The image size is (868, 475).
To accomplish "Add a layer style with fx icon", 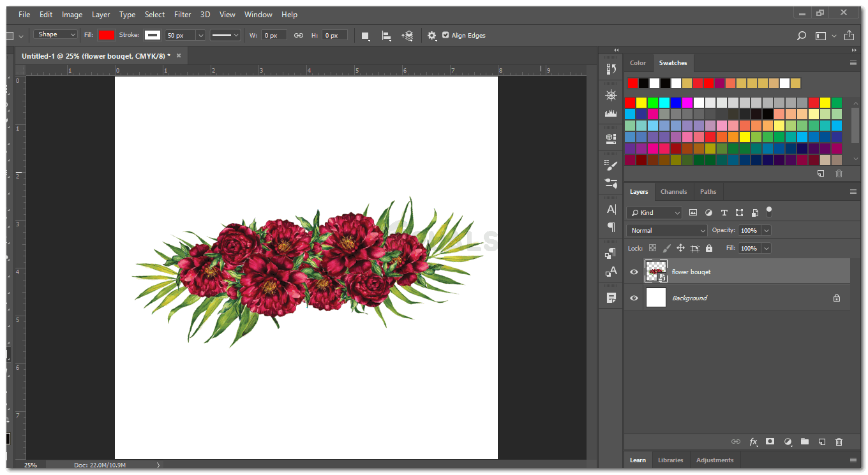I will [x=753, y=441].
